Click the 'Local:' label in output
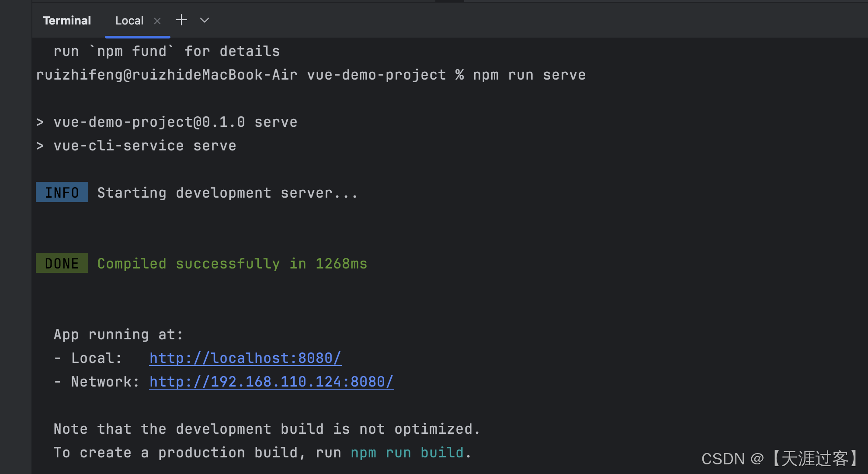868x474 pixels. pyautogui.click(x=97, y=358)
